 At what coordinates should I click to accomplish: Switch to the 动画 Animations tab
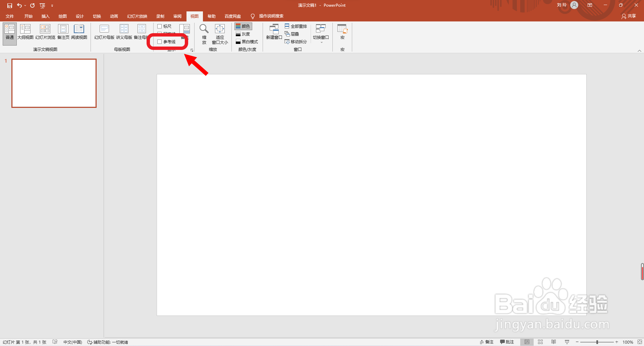coord(114,16)
